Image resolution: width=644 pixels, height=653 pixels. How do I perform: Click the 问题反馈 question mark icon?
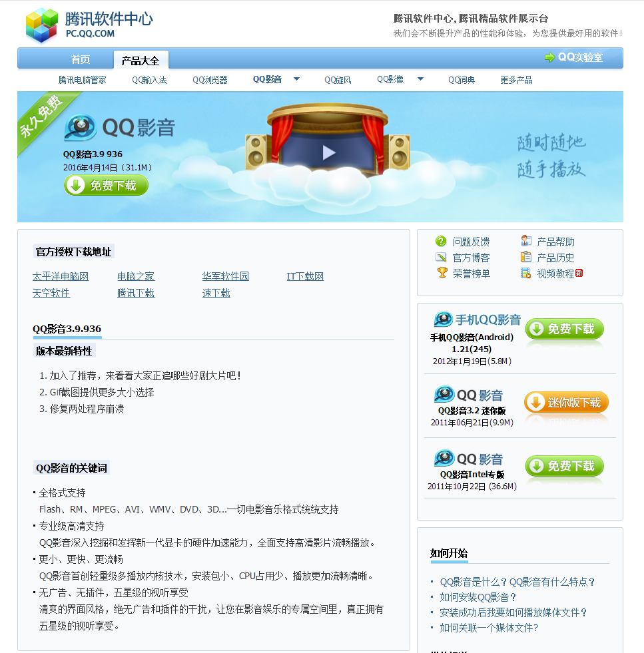pyautogui.click(x=441, y=241)
